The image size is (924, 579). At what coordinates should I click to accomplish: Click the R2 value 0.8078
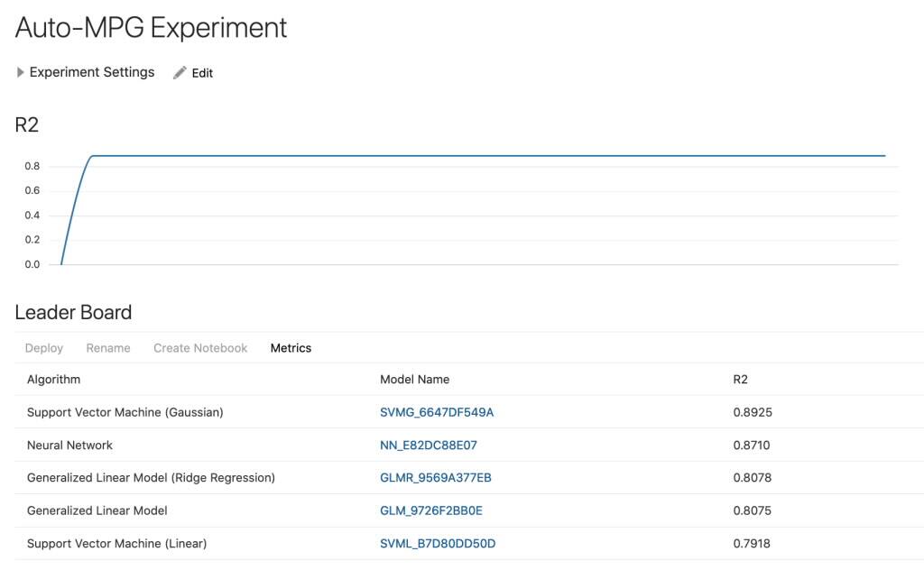[x=752, y=478]
